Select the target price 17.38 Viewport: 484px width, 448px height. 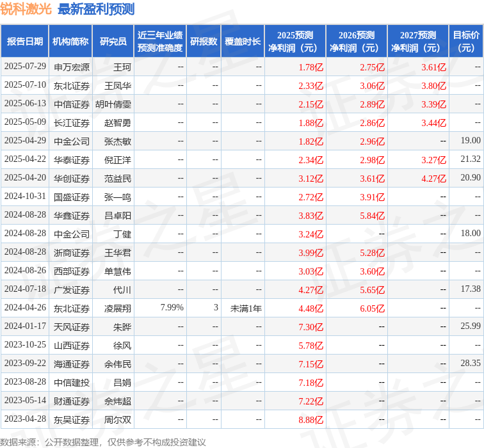[471, 289]
